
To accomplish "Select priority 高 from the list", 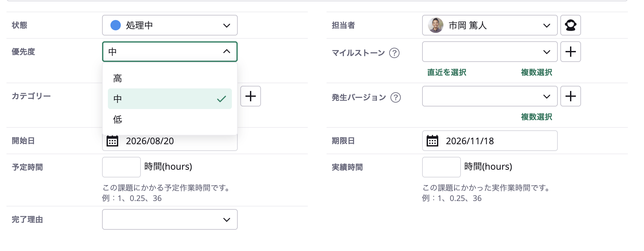I will [x=170, y=78].
